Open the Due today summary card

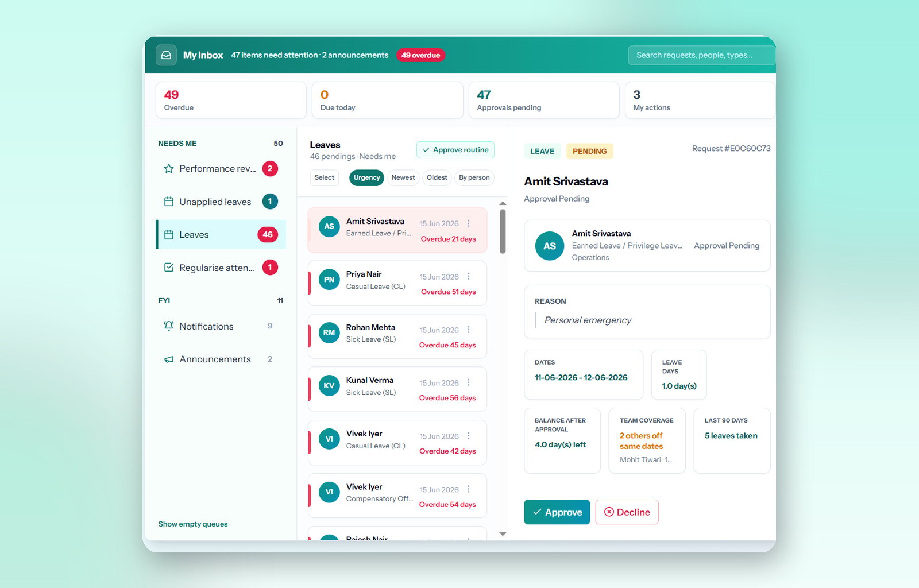(x=388, y=100)
